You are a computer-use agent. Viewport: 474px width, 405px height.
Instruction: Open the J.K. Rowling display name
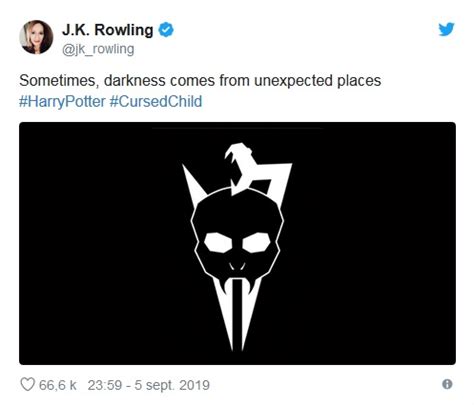click(107, 30)
